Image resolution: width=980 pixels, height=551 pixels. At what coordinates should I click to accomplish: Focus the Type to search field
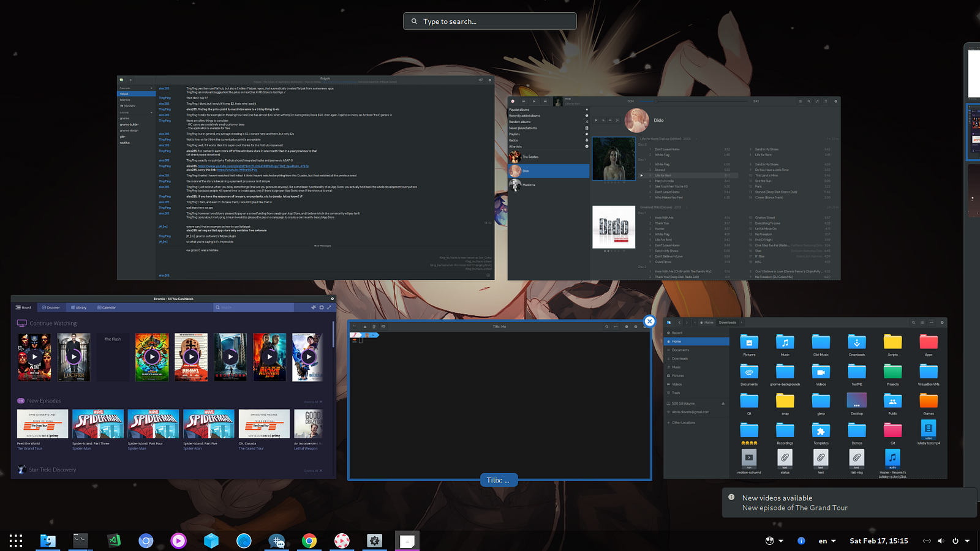point(490,21)
